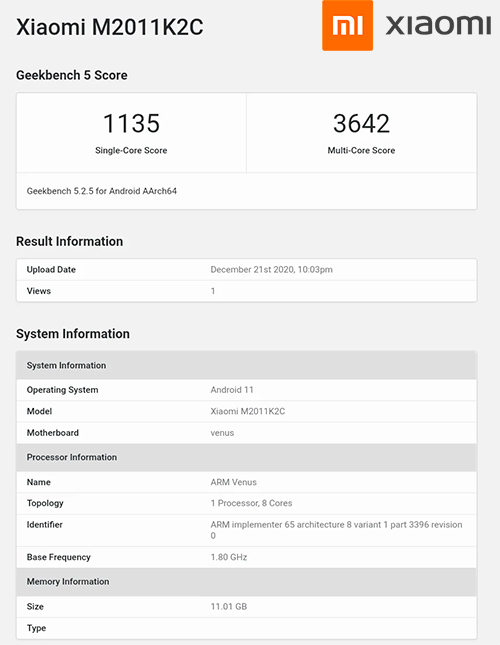500x645 pixels.
Task: Select the 11.01 GB value
Action: (229, 606)
